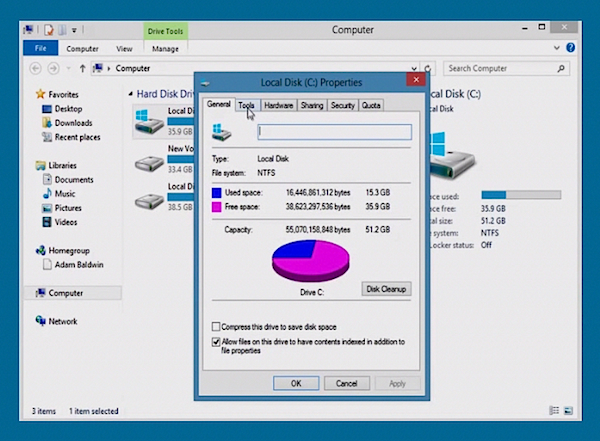Select the New Volume drive icon

[x=149, y=164]
